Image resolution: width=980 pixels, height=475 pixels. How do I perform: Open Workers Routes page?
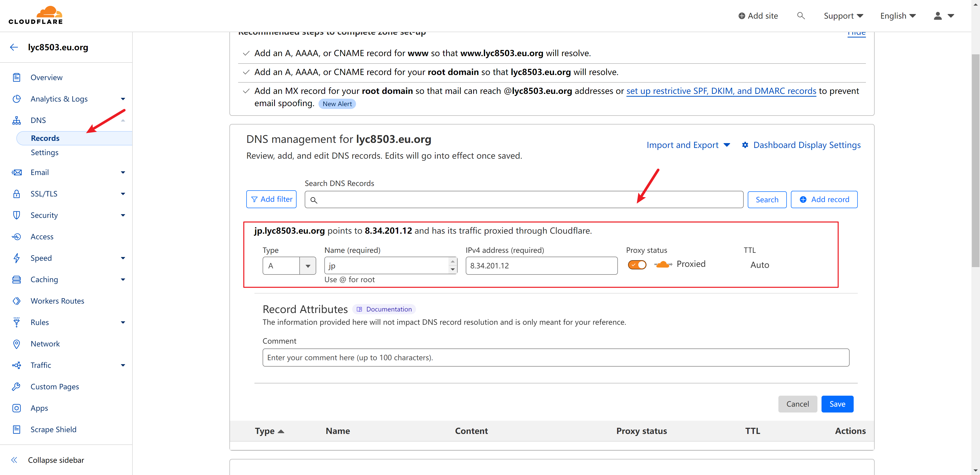click(x=57, y=301)
